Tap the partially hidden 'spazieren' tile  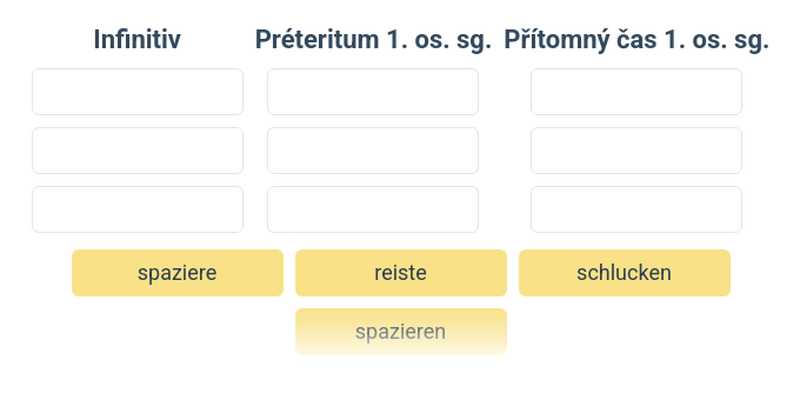400,331
